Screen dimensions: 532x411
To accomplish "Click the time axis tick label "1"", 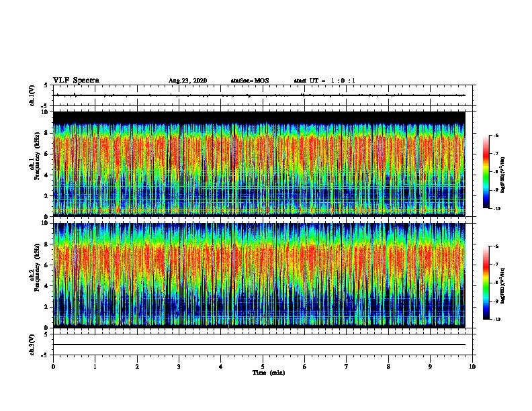I will point(95,366).
